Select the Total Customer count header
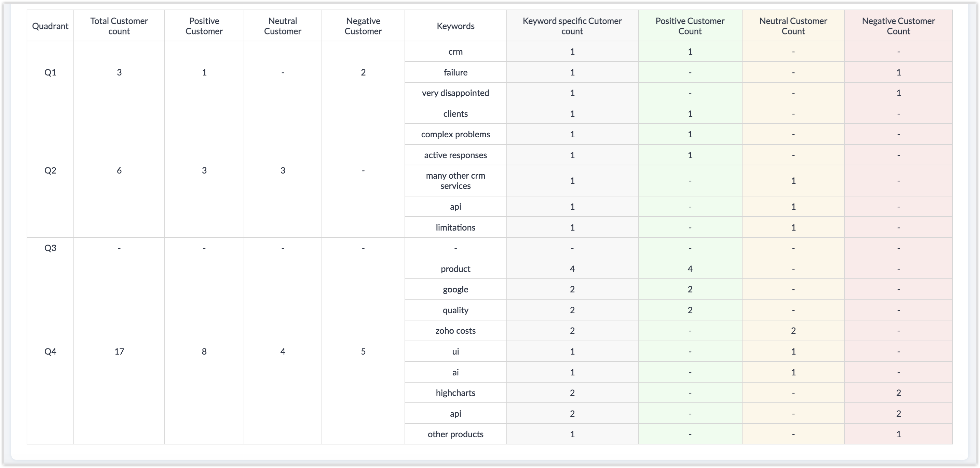This screenshot has height=468, width=980. [x=119, y=26]
